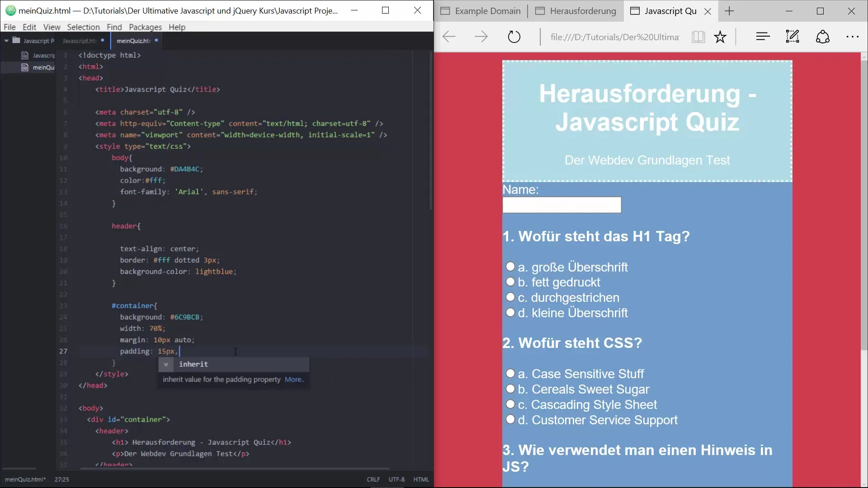Click question '1. Wofür steht das H1 Tag?'
The width and height of the screenshot is (868, 488).
(596, 236)
